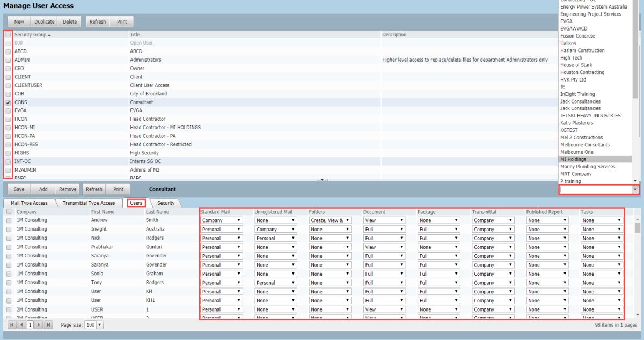
Task: Click the Add button
Action: [43, 189]
